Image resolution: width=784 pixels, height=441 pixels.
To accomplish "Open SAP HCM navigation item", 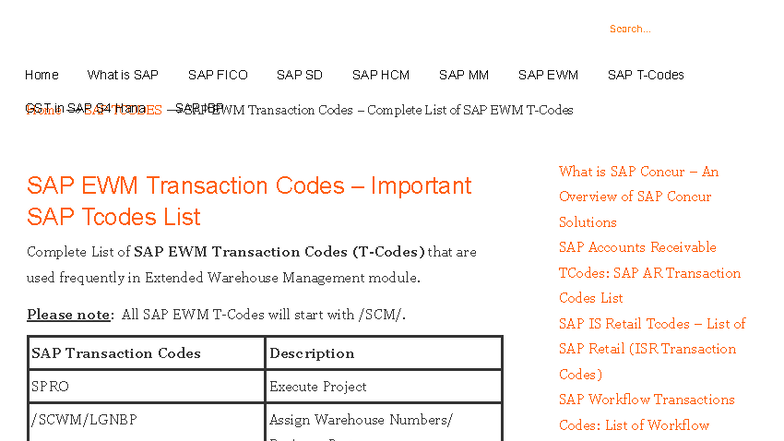I will [x=380, y=75].
